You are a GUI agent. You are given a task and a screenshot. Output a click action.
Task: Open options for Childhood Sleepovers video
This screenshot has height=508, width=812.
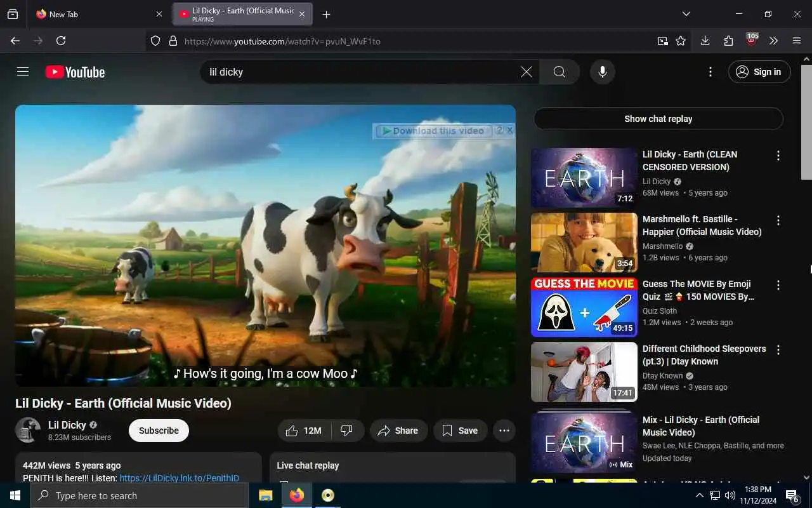tap(778, 350)
